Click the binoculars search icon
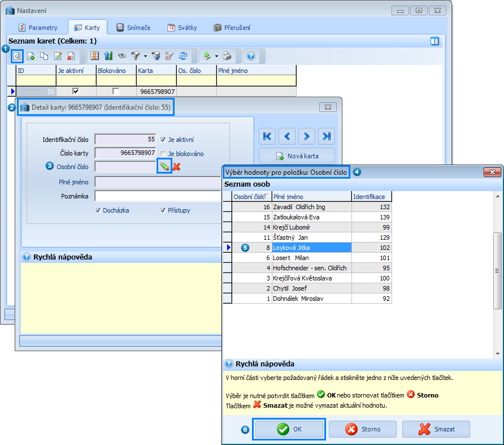Image resolution: width=504 pixels, height=445 pixels. point(122,56)
